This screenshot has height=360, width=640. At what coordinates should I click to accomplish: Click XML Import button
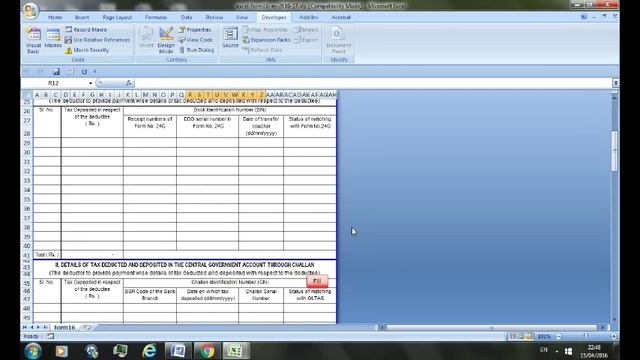[306, 30]
